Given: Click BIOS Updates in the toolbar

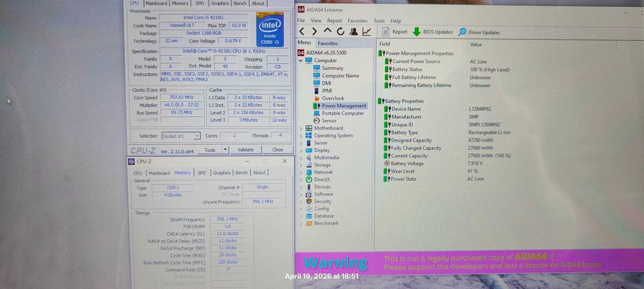Looking at the screenshot, I should (433, 32).
